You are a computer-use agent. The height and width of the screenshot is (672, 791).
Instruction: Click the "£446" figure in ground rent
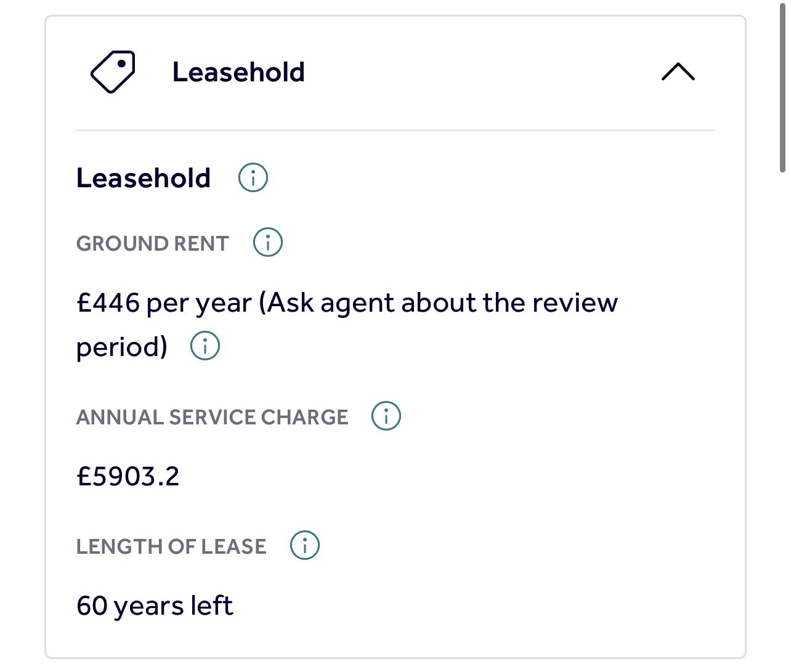[x=108, y=303]
